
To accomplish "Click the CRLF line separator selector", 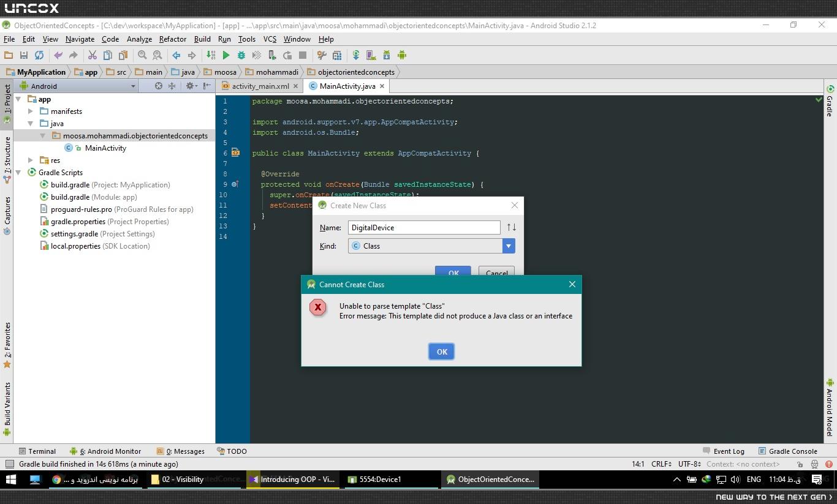I will click(x=661, y=464).
